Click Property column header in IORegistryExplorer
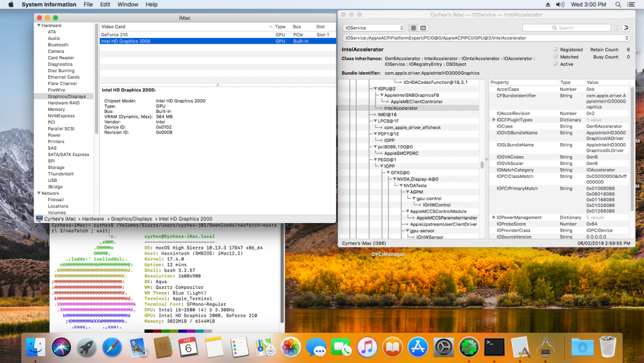 tap(523, 83)
